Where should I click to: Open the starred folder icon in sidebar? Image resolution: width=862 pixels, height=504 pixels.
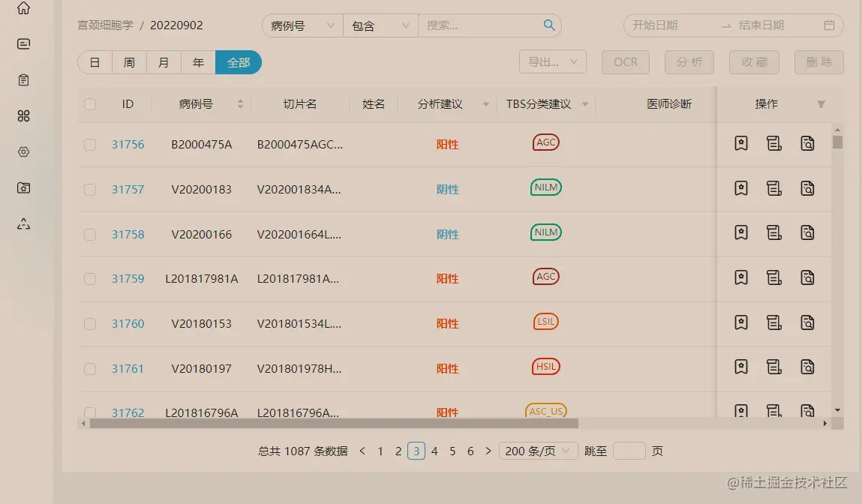pyautogui.click(x=23, y=187)
